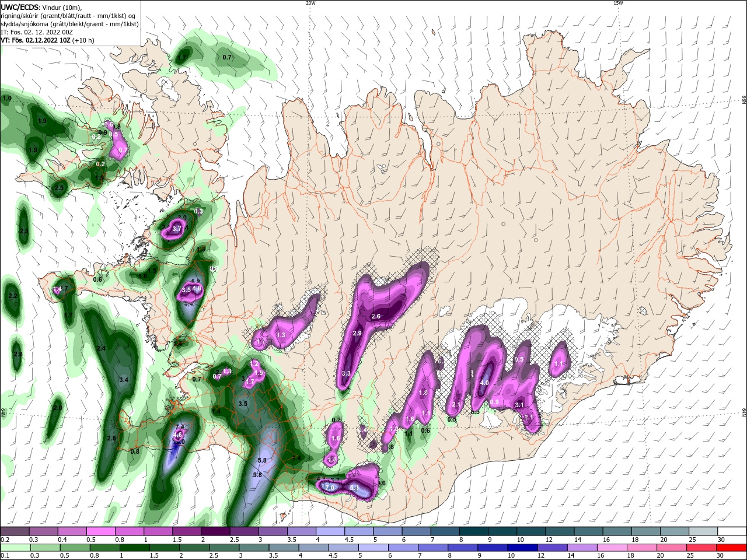
Task: Select the red-pink swatch labeled 25 in rain legend
Action: tap(701, 548)
